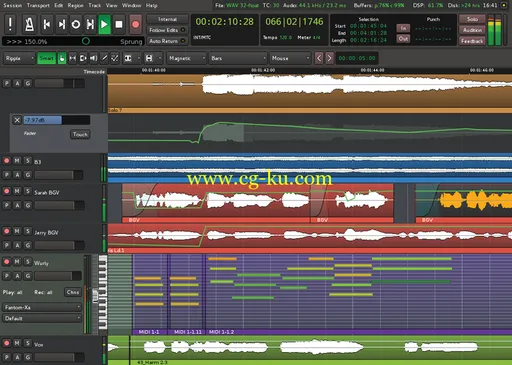Record-enable the Jerry BGV track

[x=6, y=231]
